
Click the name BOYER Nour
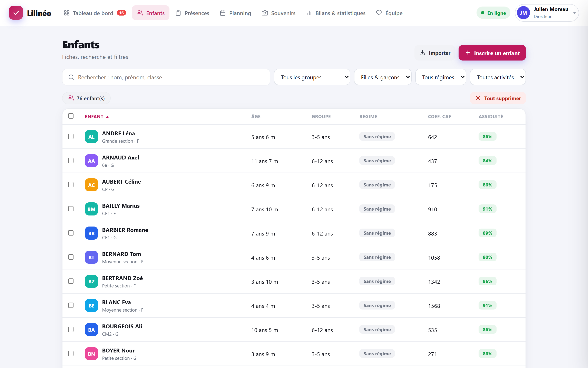tap(118, 350)
